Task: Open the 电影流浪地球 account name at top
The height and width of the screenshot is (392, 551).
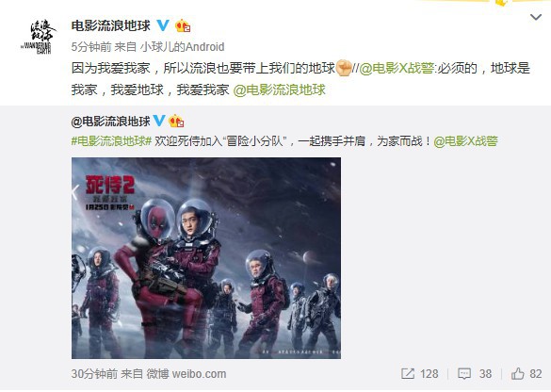Action: point(111,25)
